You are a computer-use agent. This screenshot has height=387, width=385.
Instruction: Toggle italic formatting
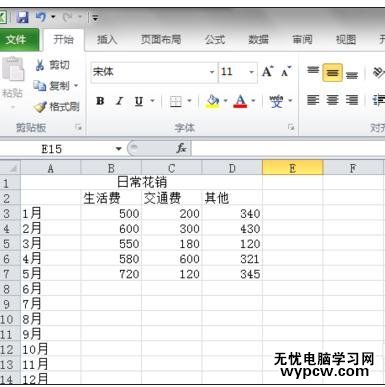(120, 101)
